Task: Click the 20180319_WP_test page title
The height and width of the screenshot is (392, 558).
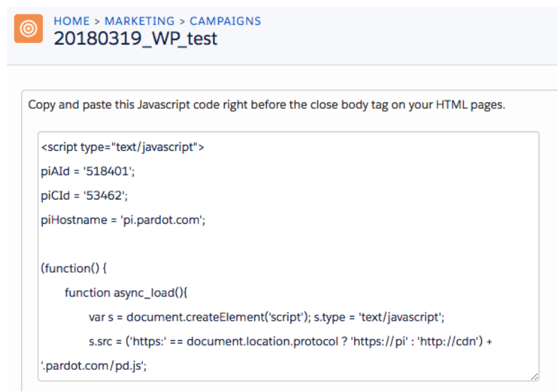Action: [x=136, y=38]
